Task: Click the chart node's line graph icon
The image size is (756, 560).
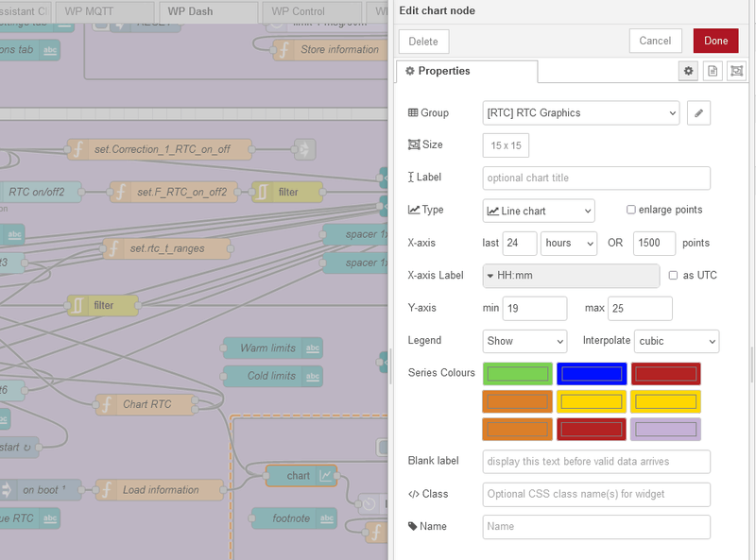Action: (x=325, y=476)
